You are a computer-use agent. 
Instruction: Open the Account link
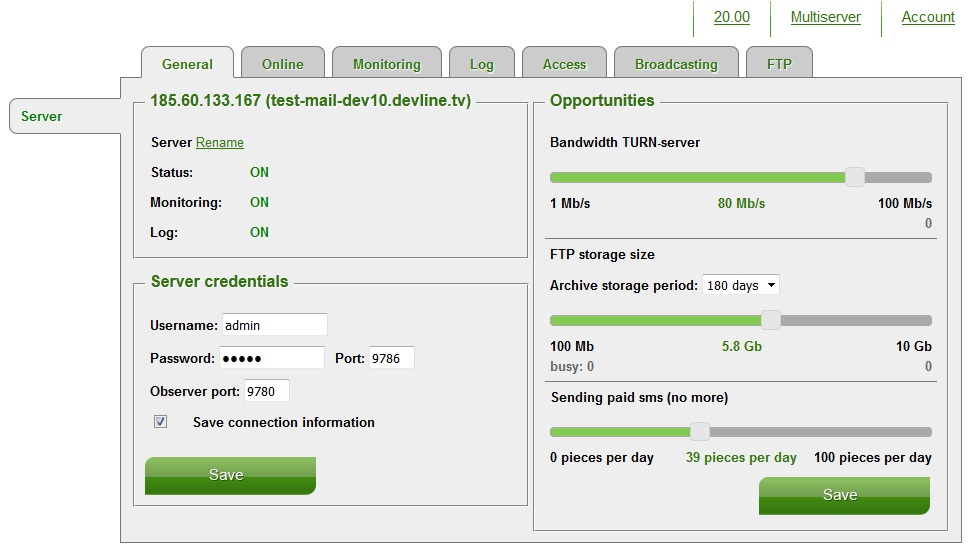pyautogui.click(x=927, y=17)
